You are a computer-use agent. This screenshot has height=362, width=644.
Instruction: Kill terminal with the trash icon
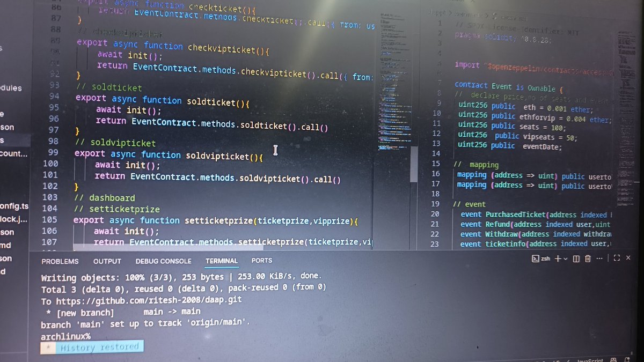[588, 258]
